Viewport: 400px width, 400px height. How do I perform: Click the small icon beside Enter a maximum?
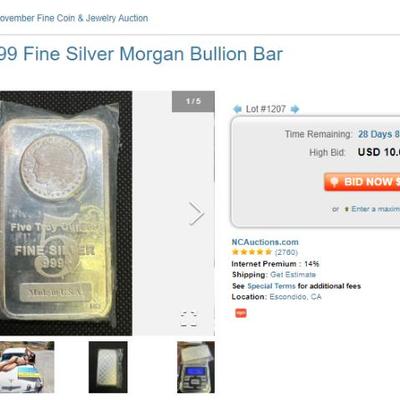346,209
